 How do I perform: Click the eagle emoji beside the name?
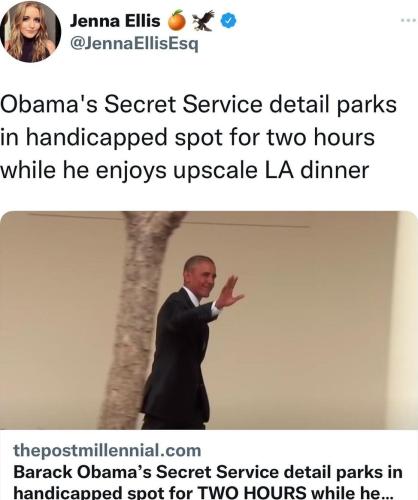pos(203,20)
